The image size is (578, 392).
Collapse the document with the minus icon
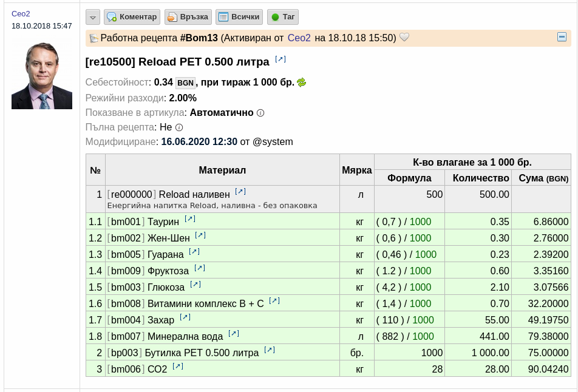562,37
